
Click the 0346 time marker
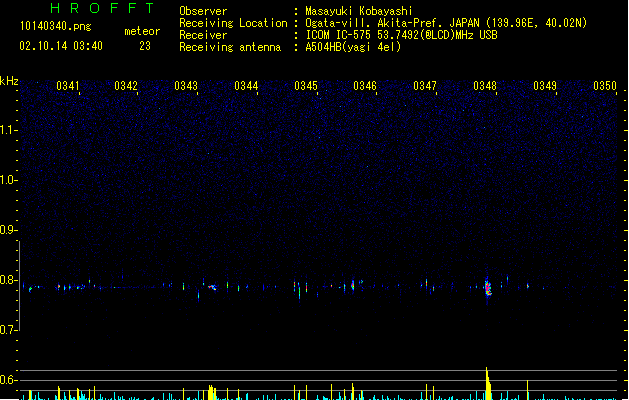365,86
